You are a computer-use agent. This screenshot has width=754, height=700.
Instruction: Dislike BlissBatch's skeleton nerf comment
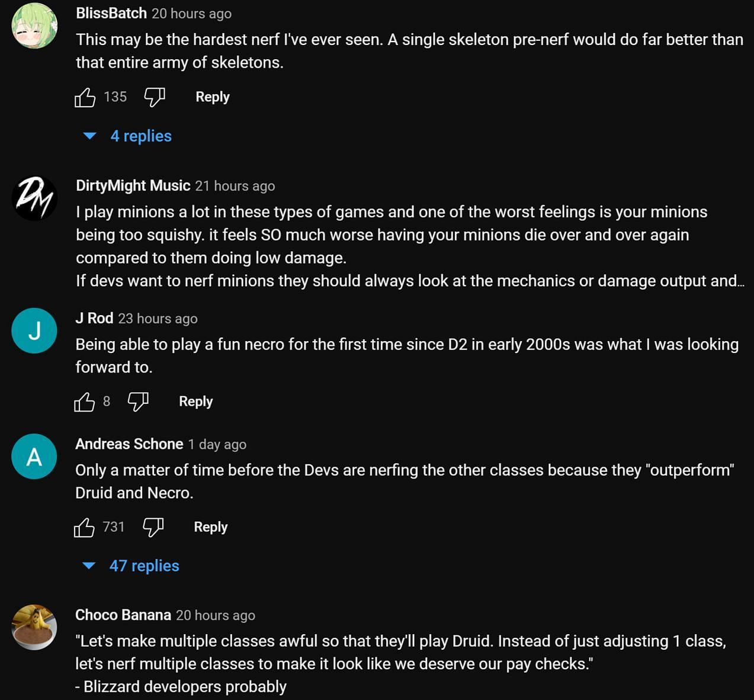(x=155, y=97)
